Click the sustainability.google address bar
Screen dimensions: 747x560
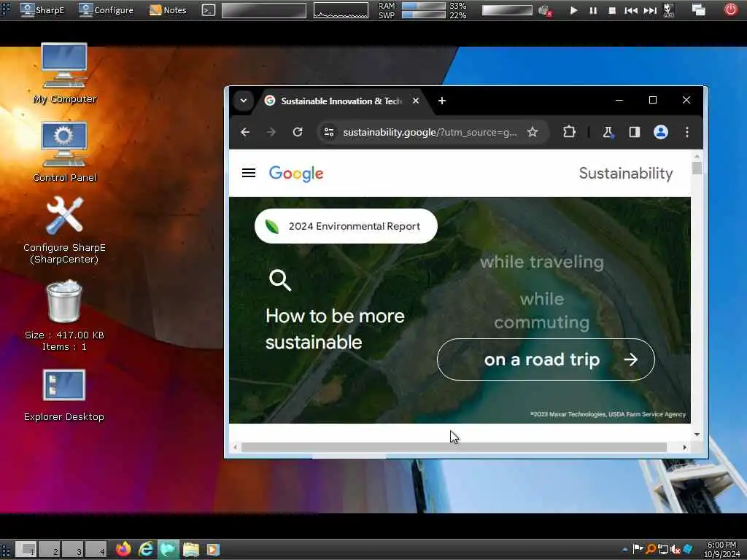tap(430, 133)
